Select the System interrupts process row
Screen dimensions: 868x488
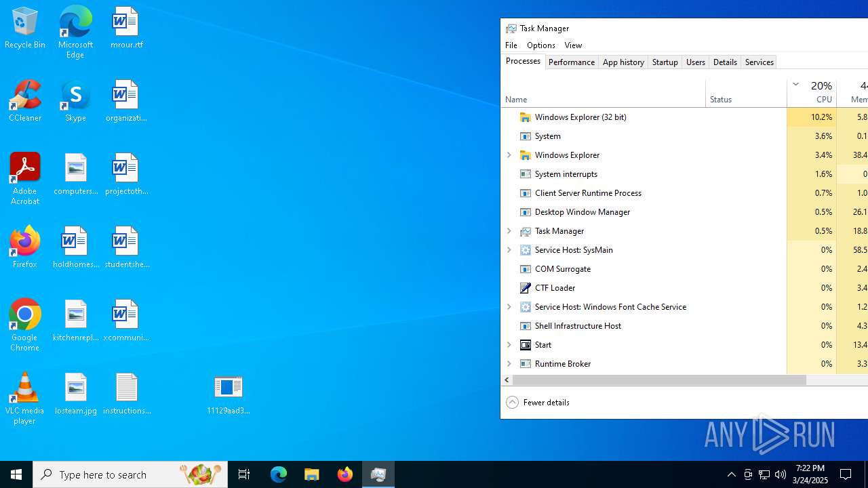pos(684,174)
